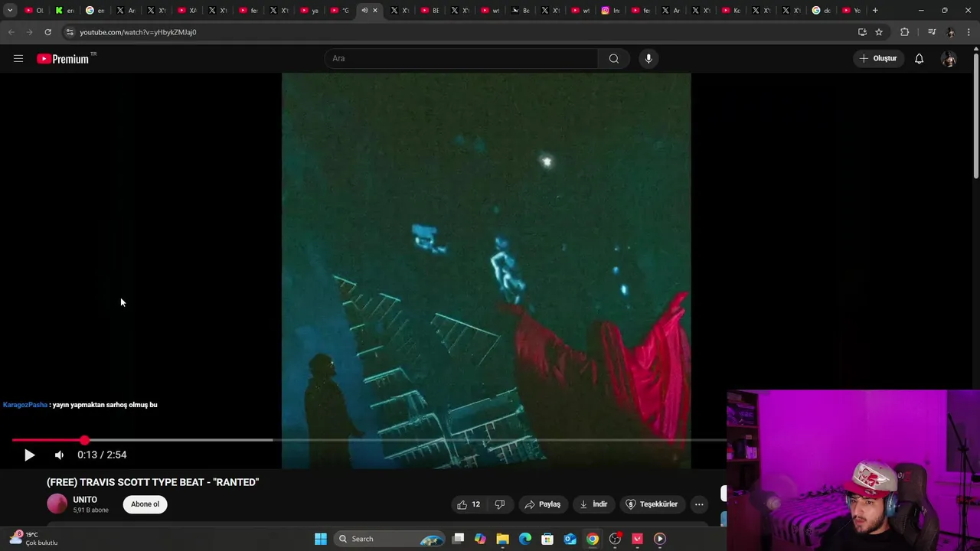Launch Copilot from taskbar

click(x=480, y=539)
